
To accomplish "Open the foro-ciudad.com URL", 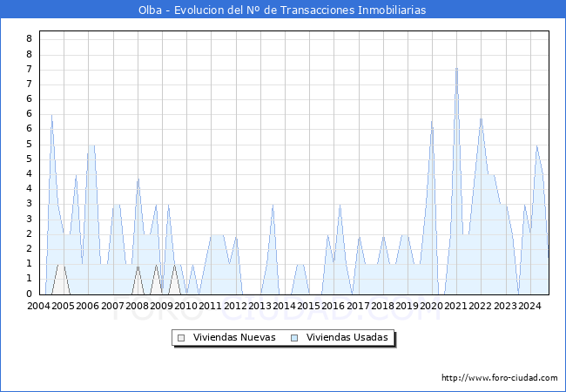I will point(500,378).
